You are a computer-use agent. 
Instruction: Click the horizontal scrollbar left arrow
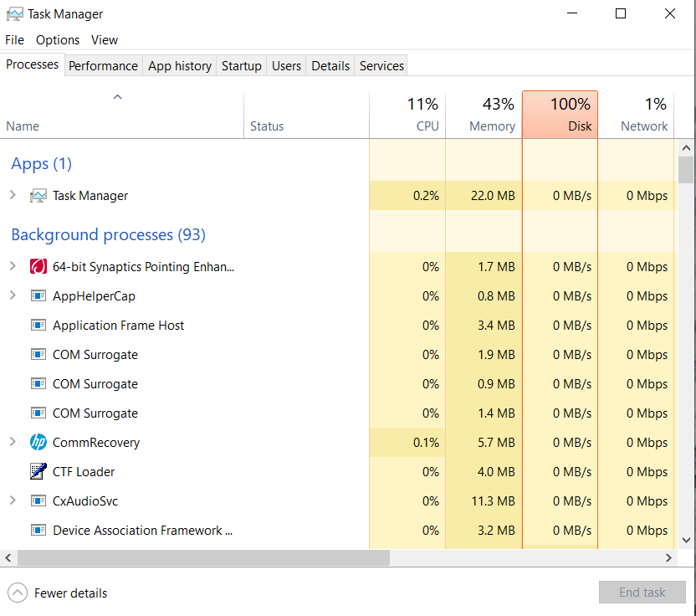pyautogui.click(x=8, y=557)
